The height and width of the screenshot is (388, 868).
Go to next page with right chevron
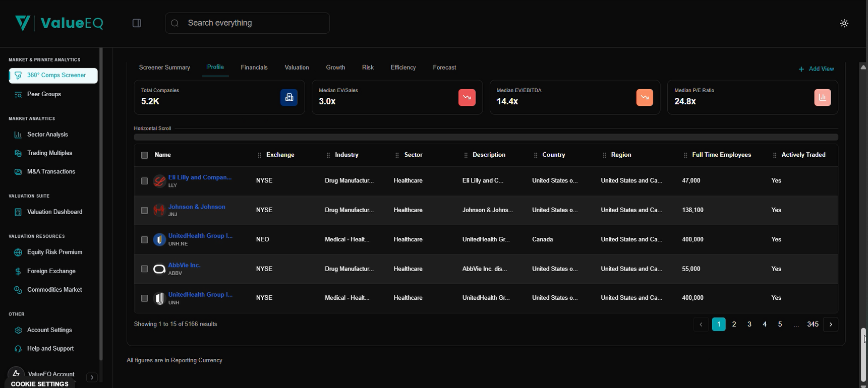point(830,325)
